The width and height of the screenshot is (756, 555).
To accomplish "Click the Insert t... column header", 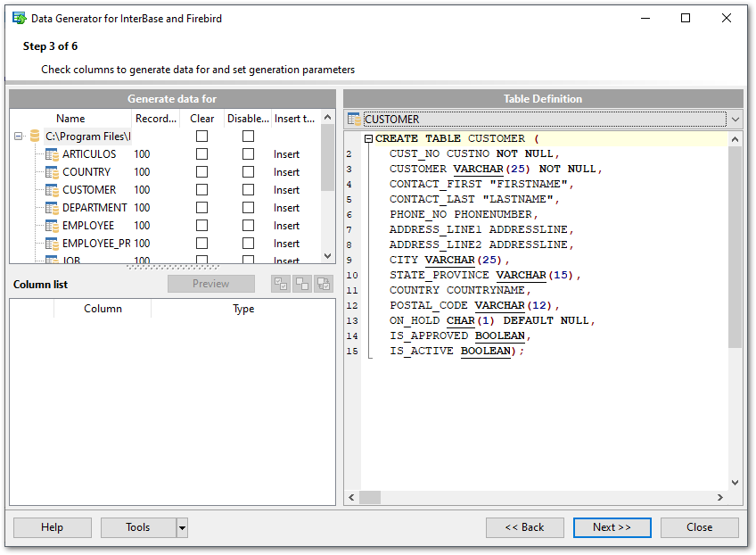I will click(294, 119).
